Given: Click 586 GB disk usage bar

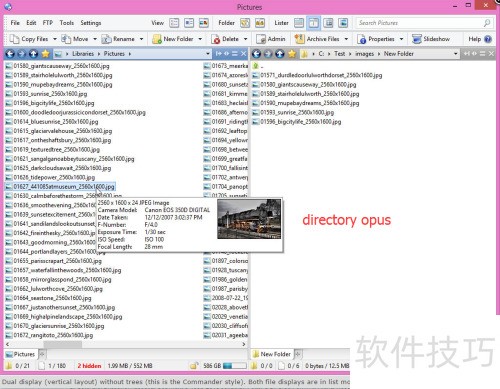Looking at the screenshot, I should 235,366.
